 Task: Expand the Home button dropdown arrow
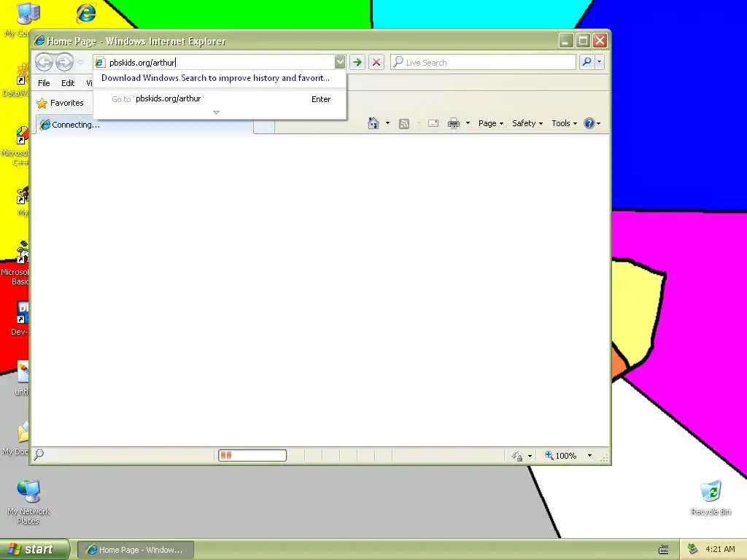click(387, 123)
